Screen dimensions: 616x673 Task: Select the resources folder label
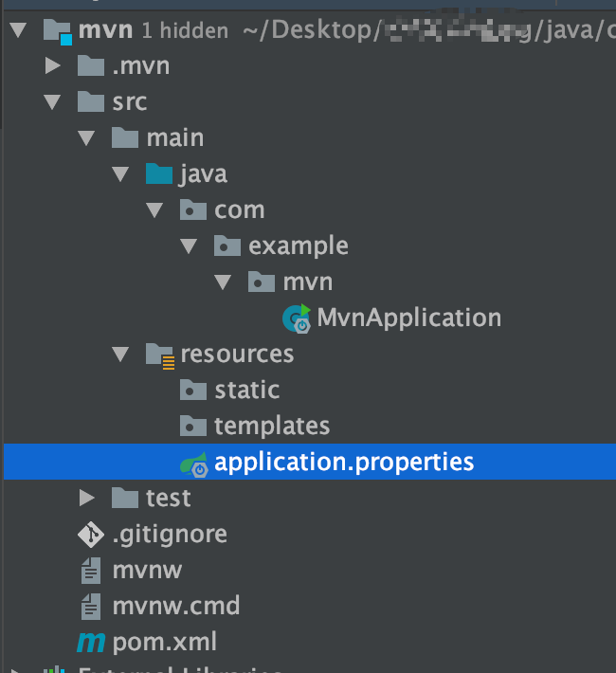tap(237, 355)
